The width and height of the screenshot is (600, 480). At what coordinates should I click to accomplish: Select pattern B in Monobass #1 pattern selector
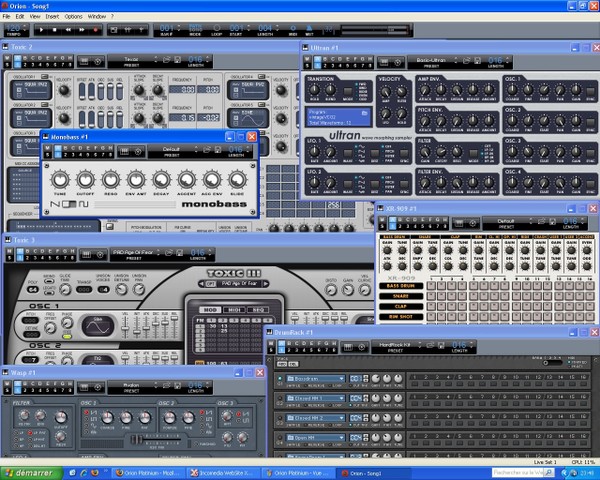(x=65, y=148)
